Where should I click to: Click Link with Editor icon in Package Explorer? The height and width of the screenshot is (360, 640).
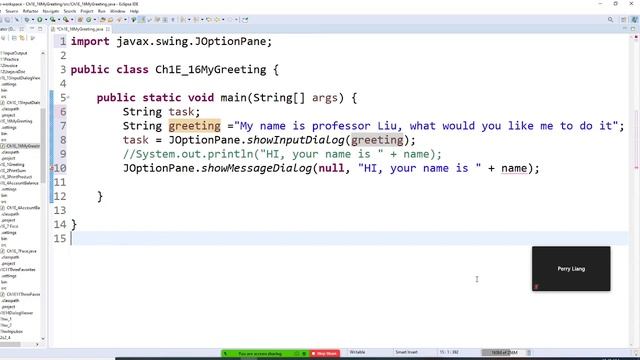point(22,38)
